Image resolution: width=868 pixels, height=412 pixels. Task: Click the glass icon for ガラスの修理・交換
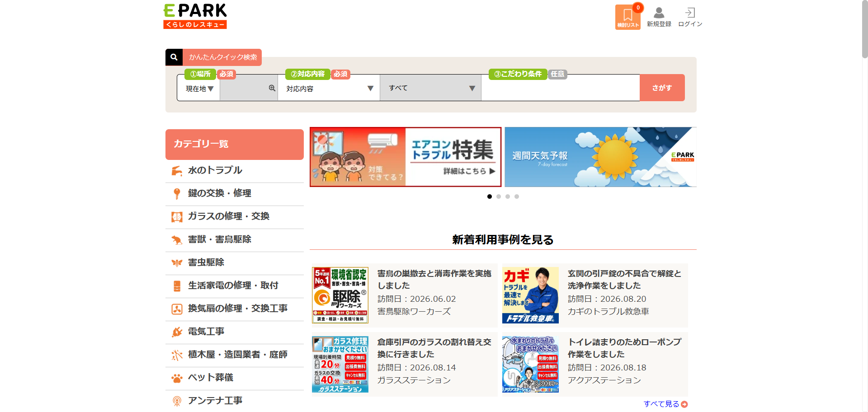[x=177, y=217]
